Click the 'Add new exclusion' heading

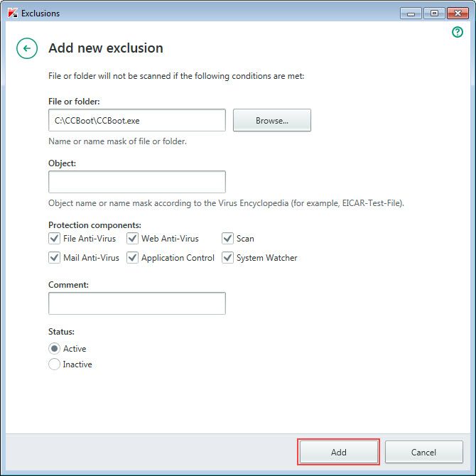pos(106,48)
